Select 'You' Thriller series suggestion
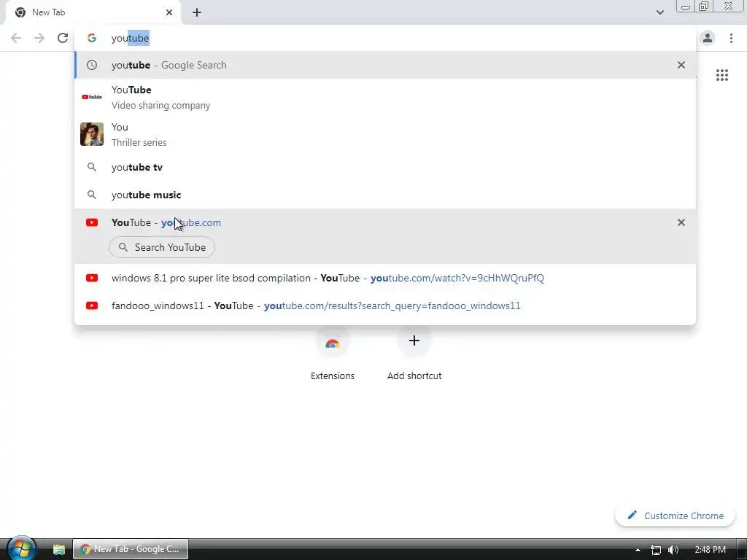747x560 pixels. click(x=385, y=134)
